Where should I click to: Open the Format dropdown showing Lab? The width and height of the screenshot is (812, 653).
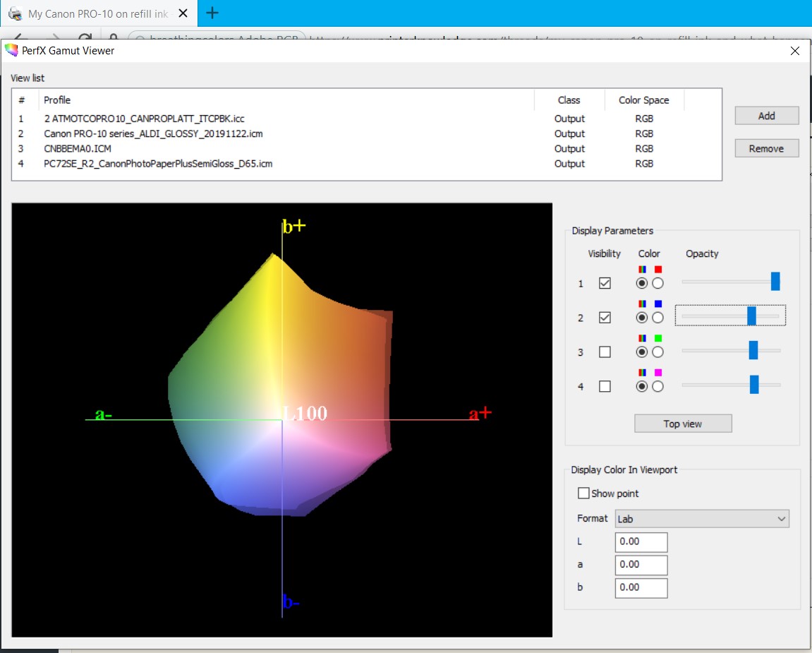[x=701, y=519]
